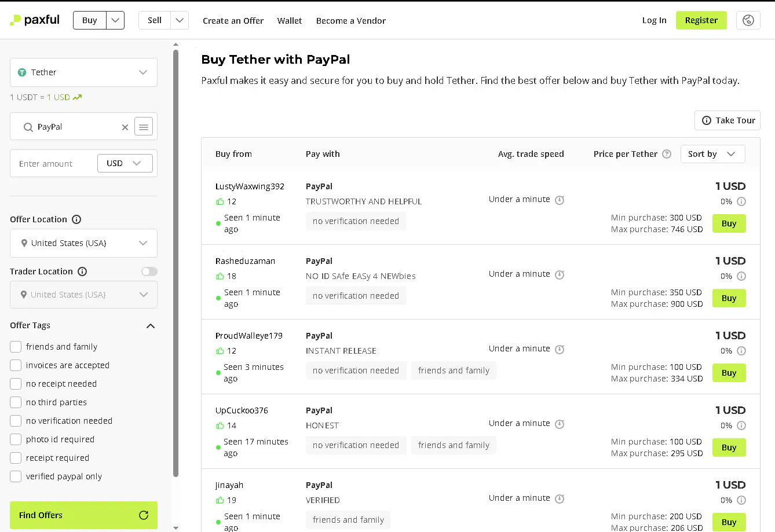The height and width of the screenshot is (532, 775).
Task: Check photo id required tag
Action: pos(16,439)
